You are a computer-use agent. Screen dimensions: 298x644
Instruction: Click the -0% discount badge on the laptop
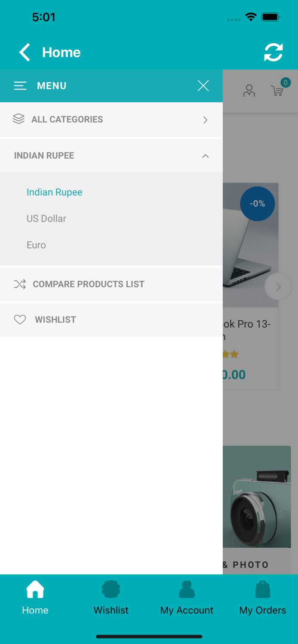click(x=257, y=204)
